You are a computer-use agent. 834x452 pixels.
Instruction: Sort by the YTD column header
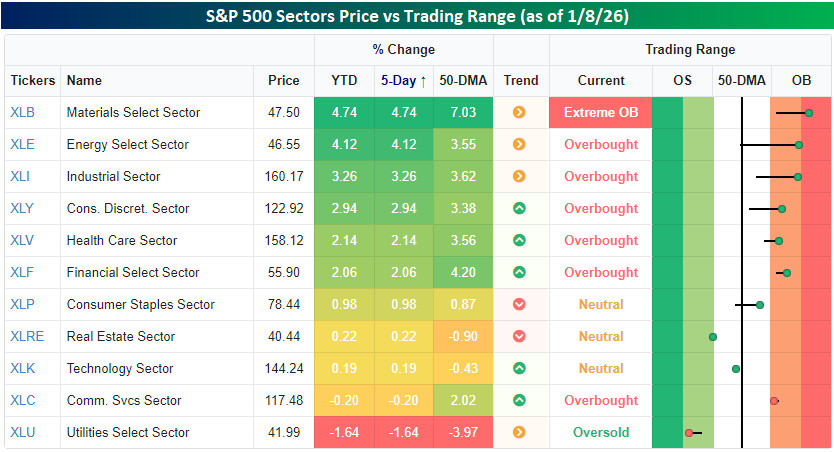click(344, 81)
